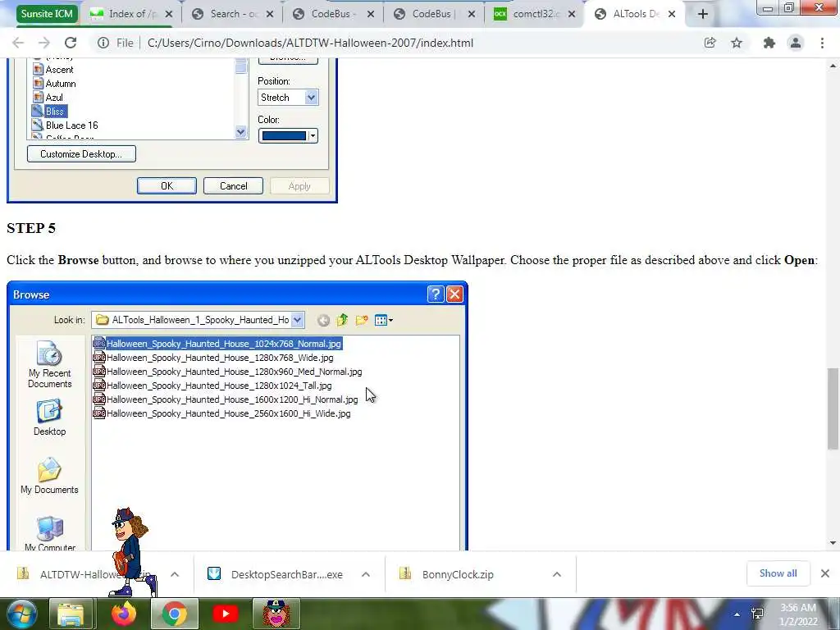840x630 pixels.
Task: Click the Cancel button
Action: tap(234, 186)
